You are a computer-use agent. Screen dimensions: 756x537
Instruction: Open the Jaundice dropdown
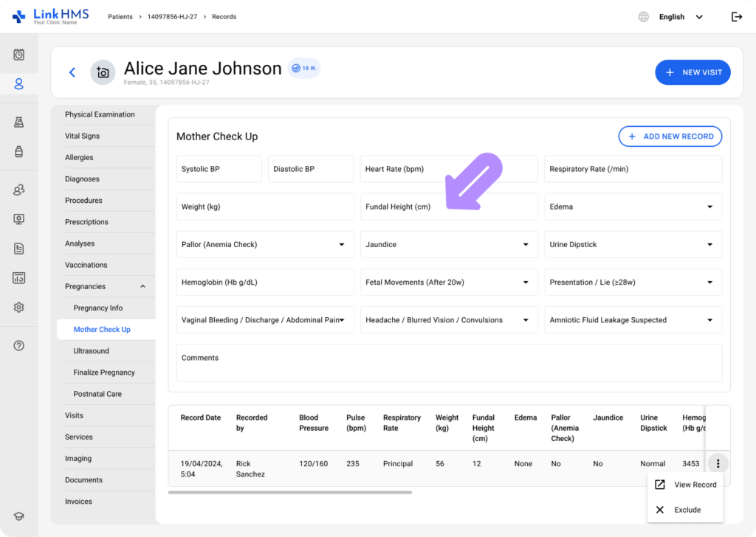coord(449,245)
